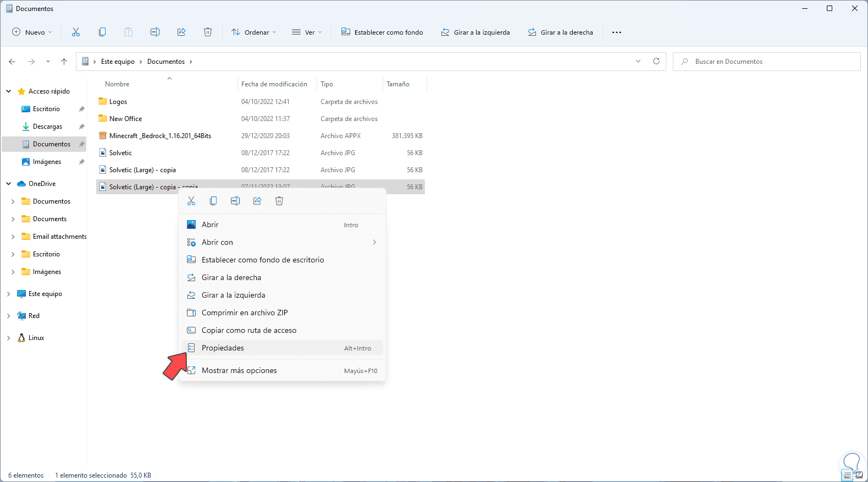Open the Ver dropdown
This screenshot has height=482, width=868.
tap(307, 32)
